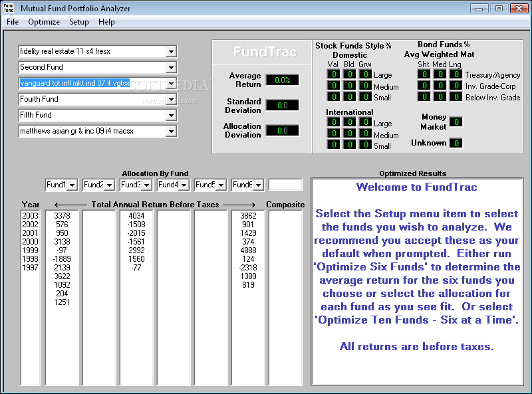This screenshot has height=394, width=532.
Task: Click Inv. Grade-Corp Med bond box
Action: click(x=440, y=86)
